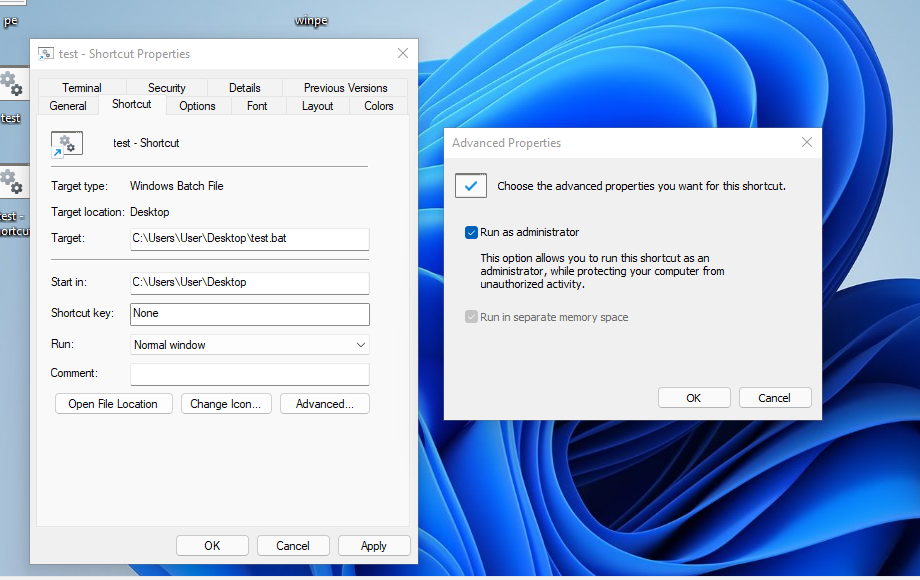Switch to the Previous Versions tab
This screenshot has width=920, height=580.
click(x=346, y=88)
